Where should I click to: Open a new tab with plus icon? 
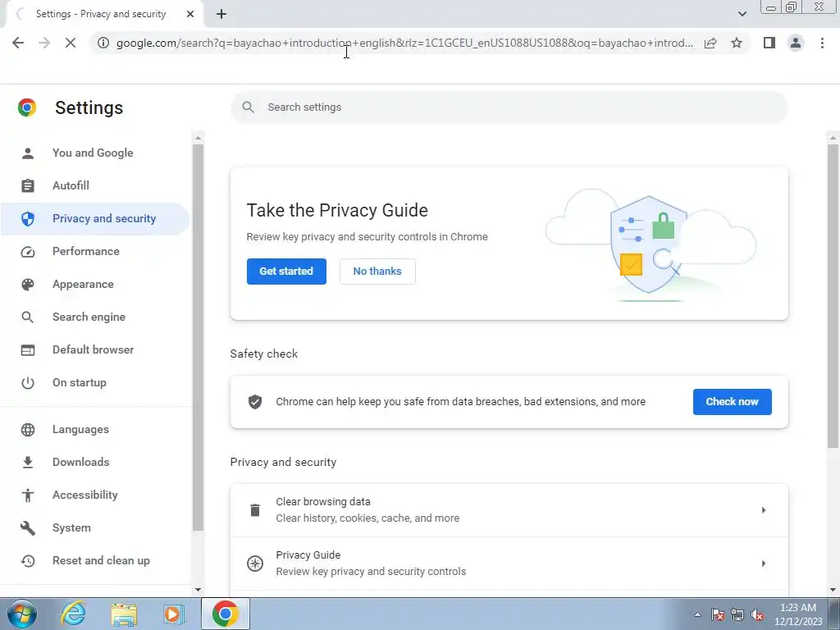tap(221, 14)
